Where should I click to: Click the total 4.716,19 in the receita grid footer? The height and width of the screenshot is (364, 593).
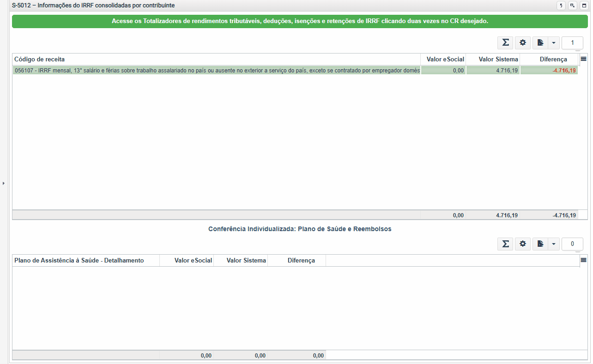coord(507,215)
